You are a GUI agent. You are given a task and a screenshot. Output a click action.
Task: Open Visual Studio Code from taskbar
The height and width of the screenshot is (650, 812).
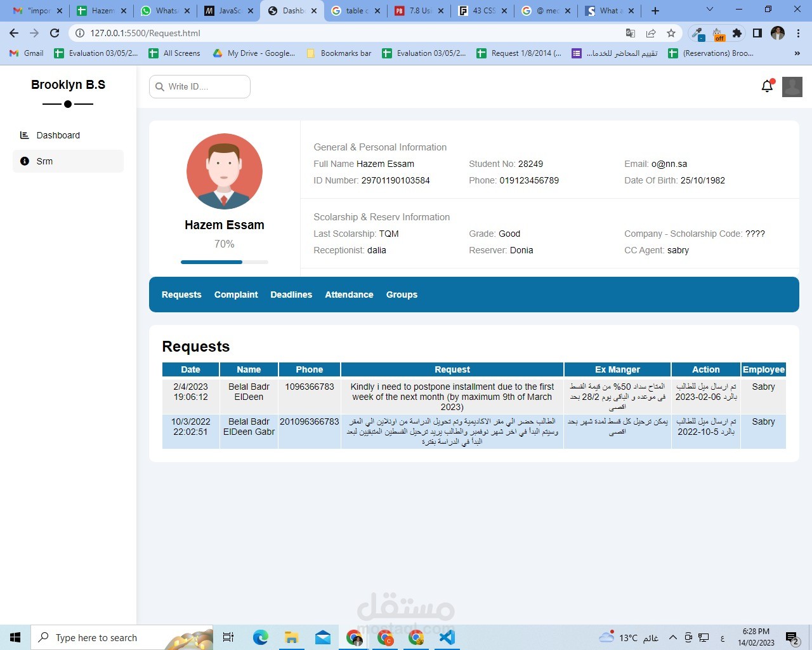447,637
